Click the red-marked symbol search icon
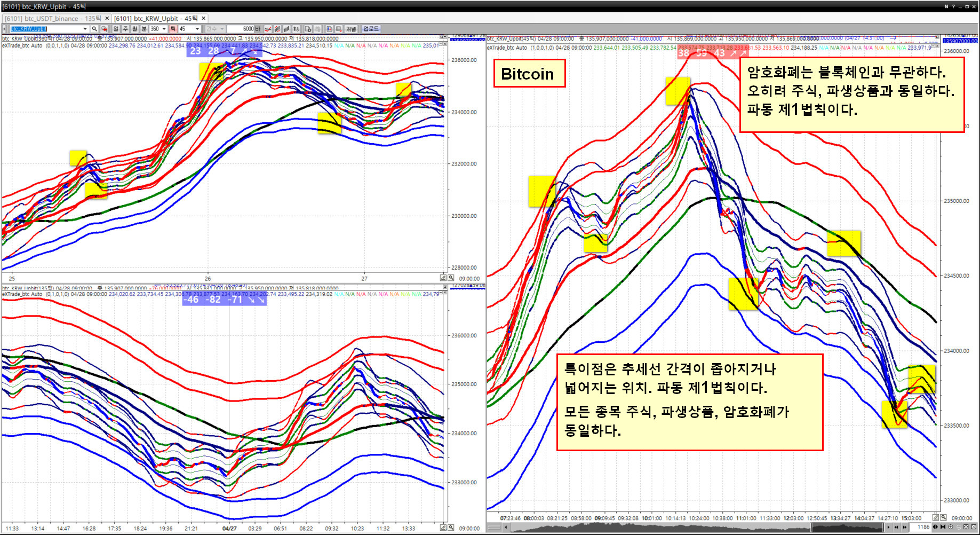The width and height of the screenshot is (980, 535). 105,29
